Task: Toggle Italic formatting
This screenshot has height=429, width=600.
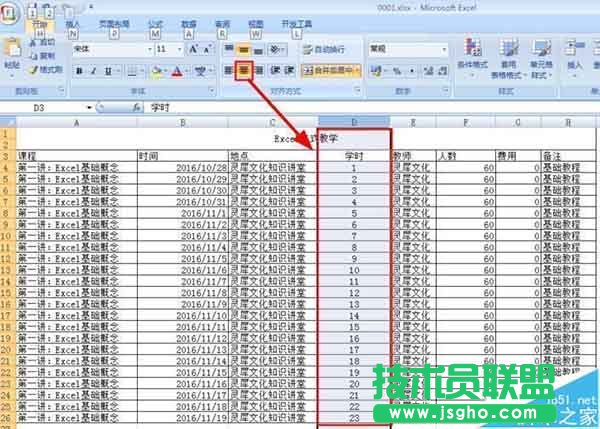Action: tap(93, 71)
